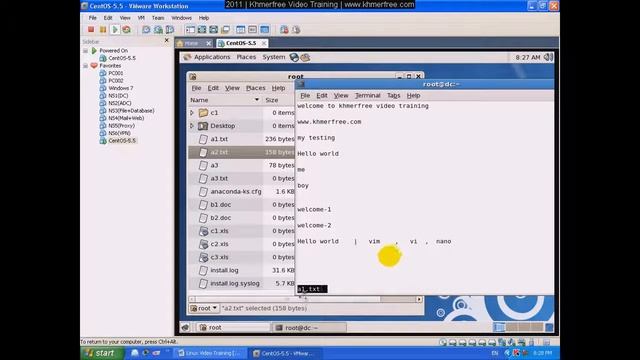Click the green Power On play icon
This screenshot has height=360, width=640.
coord(115,29)
